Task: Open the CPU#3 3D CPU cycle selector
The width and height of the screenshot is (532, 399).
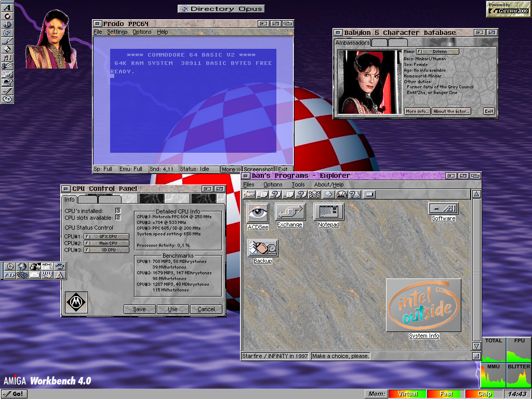Action: 106,250
